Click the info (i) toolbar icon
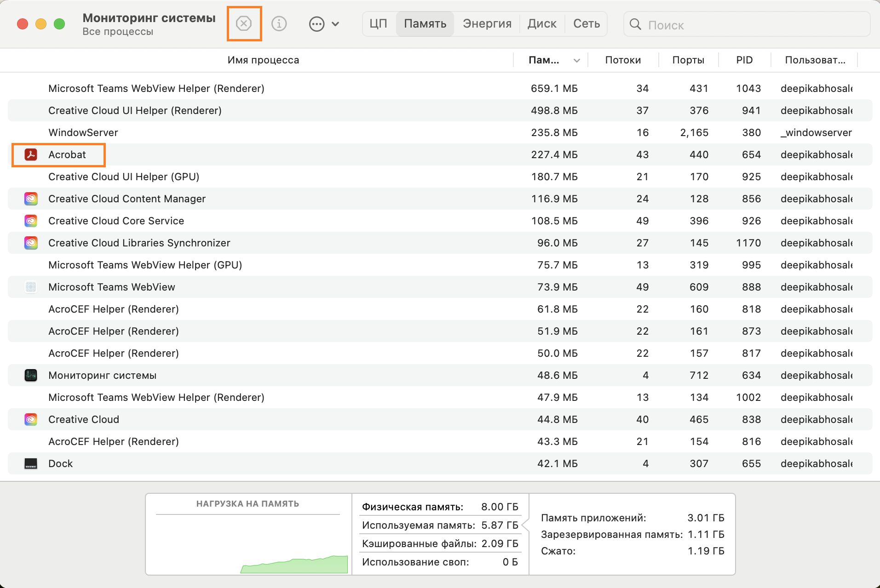 pos(279,23)
